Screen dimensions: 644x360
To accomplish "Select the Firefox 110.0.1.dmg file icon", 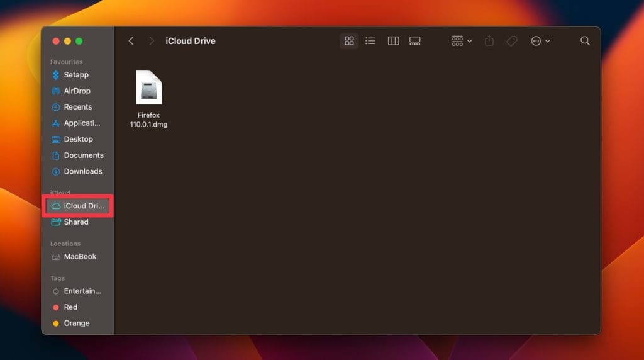I will [x=148, y=87].
